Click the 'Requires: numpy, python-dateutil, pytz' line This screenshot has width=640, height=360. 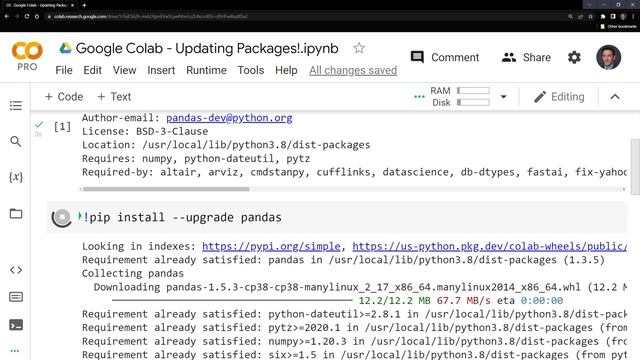click(196, 158)
